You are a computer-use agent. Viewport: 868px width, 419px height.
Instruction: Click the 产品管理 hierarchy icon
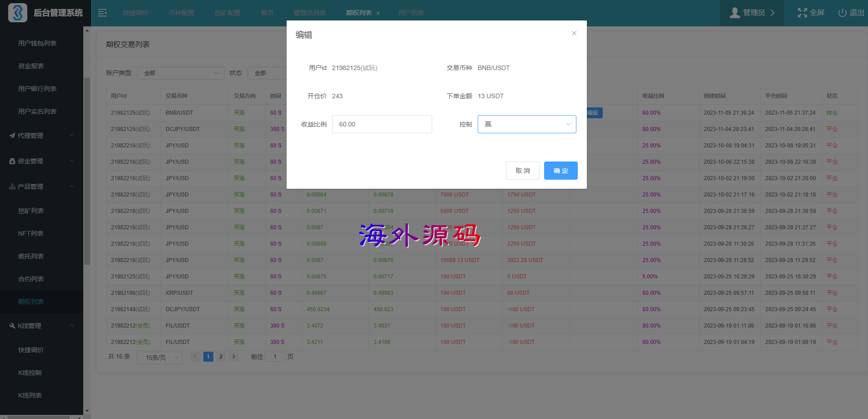pos(12,187)
